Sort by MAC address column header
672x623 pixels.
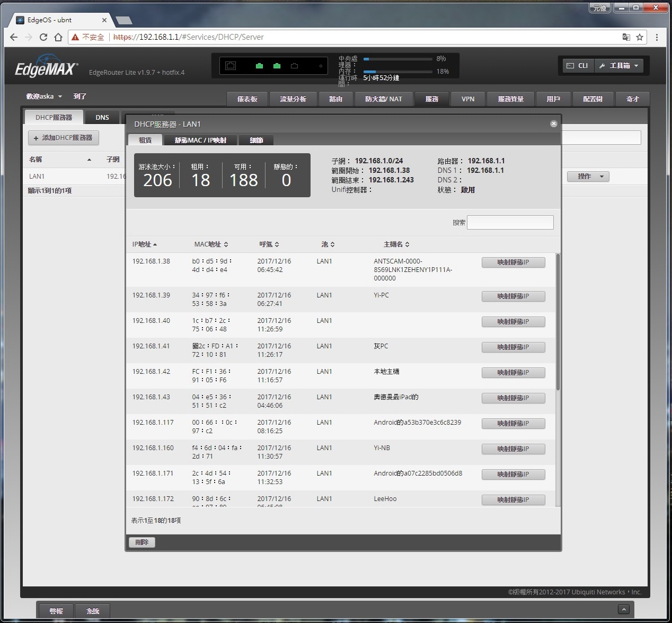pos(211,244)
